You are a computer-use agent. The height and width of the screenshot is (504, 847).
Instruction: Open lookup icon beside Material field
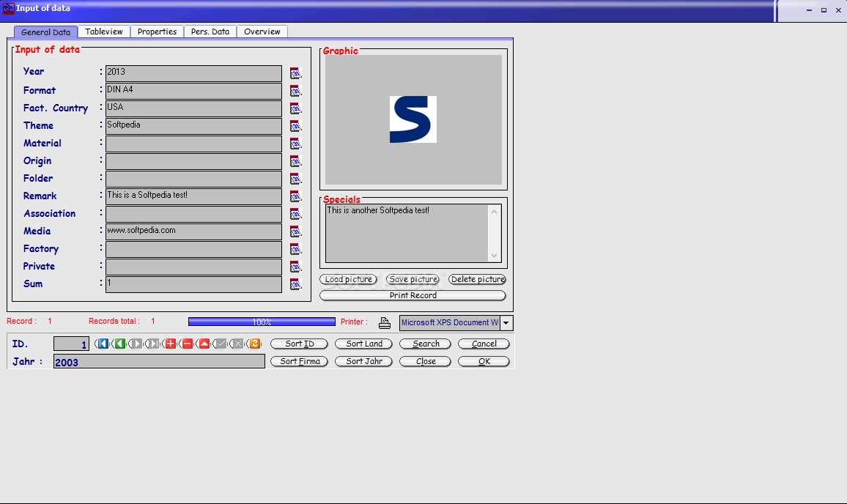295,144
